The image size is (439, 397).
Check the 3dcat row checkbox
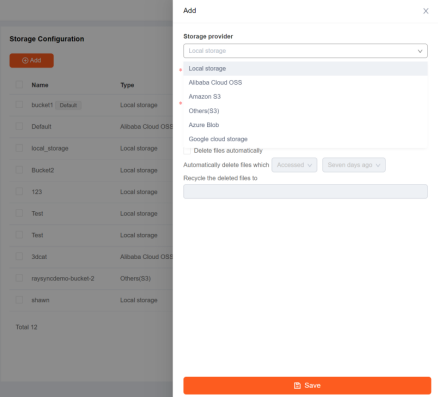point(19,256)
